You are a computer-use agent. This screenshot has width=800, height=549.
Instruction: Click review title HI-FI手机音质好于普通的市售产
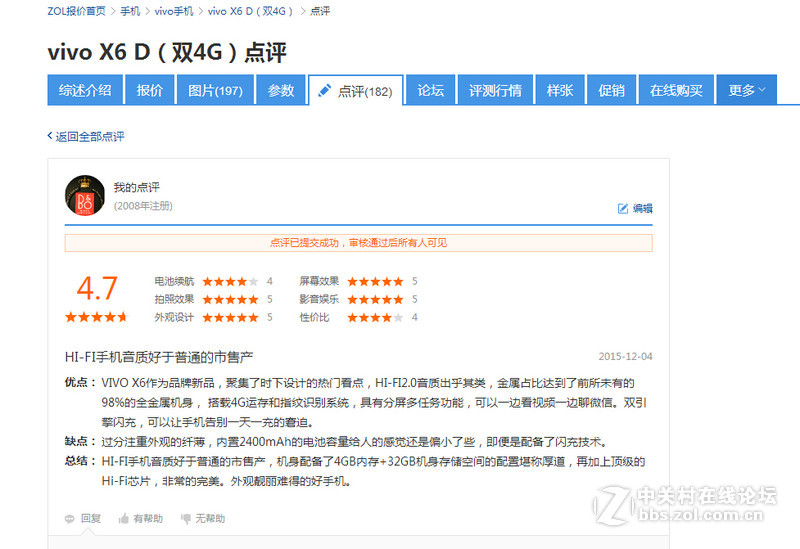click(x=159, y=357)
